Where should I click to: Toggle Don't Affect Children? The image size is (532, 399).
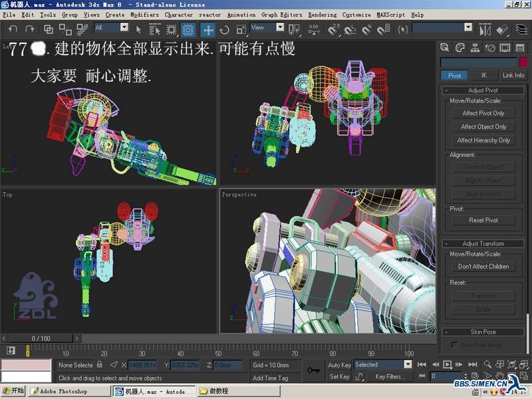click(483, 267)
